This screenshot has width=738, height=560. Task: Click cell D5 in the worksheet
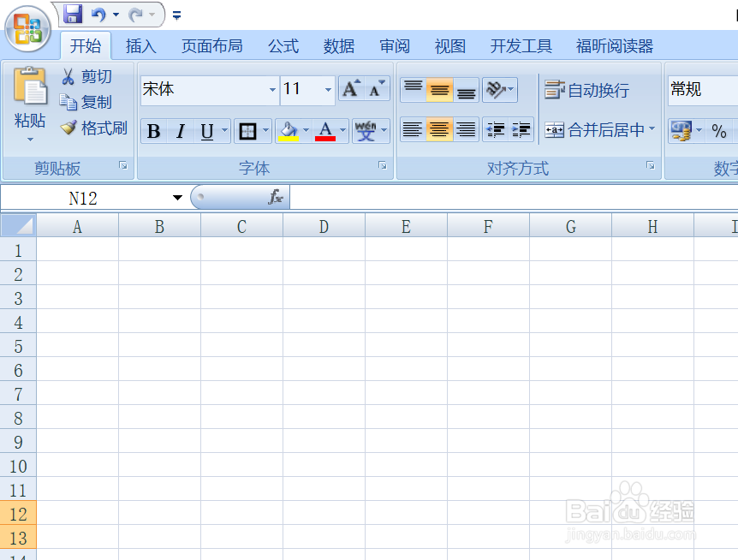[324, 346]
